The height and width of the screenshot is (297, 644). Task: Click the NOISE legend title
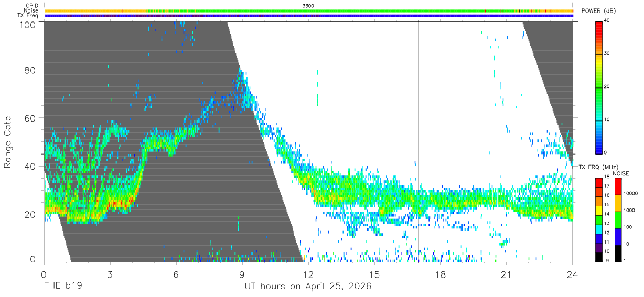(620, 173)
